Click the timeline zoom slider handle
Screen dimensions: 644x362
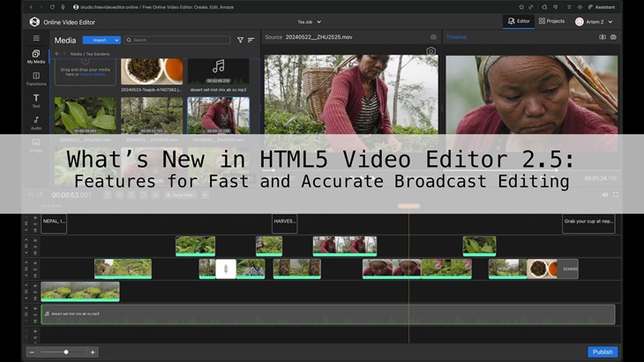tap(66, 352)
